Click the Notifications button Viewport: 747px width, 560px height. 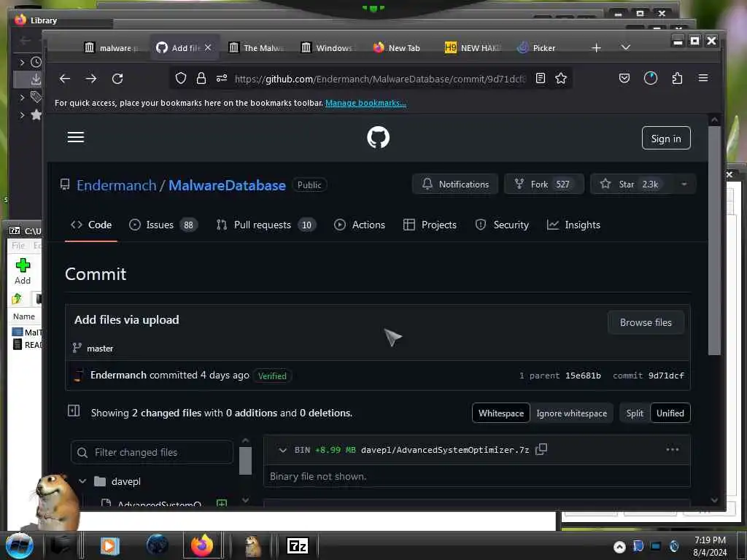(455, 184)
